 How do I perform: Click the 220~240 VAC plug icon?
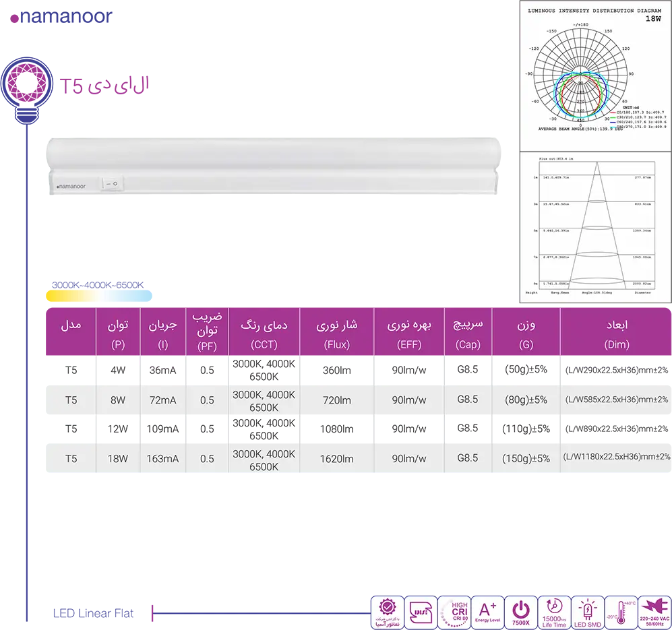(x=654, y=612)
